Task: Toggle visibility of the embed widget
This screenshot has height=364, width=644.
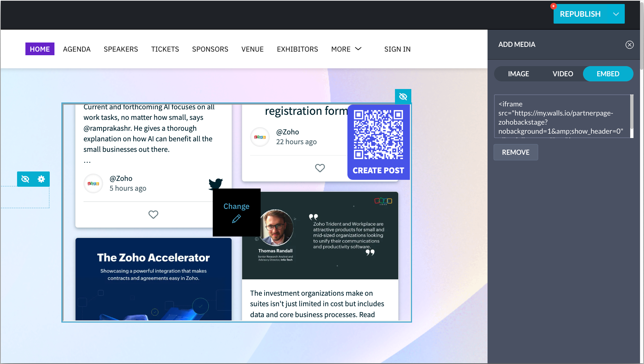Action: pos(403,96)
